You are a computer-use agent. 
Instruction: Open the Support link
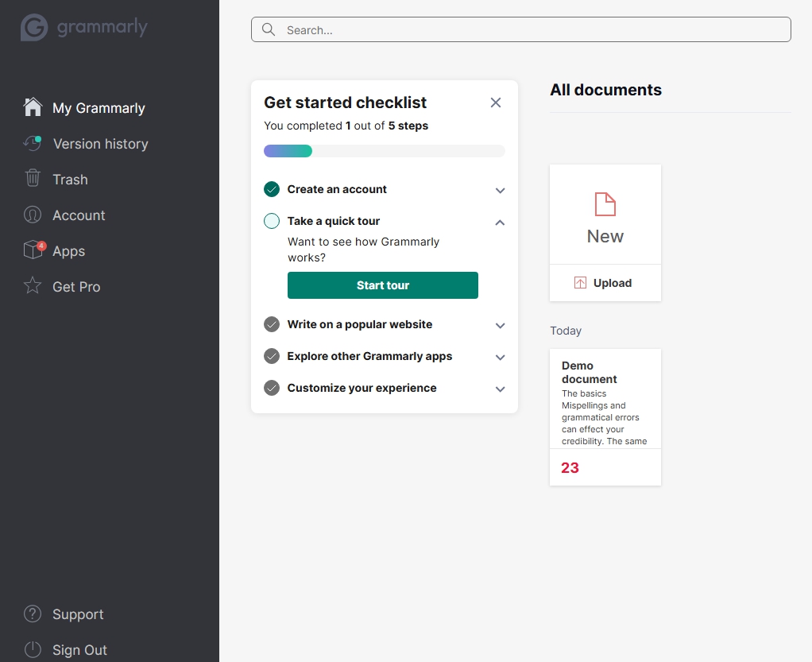pyautogui.click(x=78, y=614)
